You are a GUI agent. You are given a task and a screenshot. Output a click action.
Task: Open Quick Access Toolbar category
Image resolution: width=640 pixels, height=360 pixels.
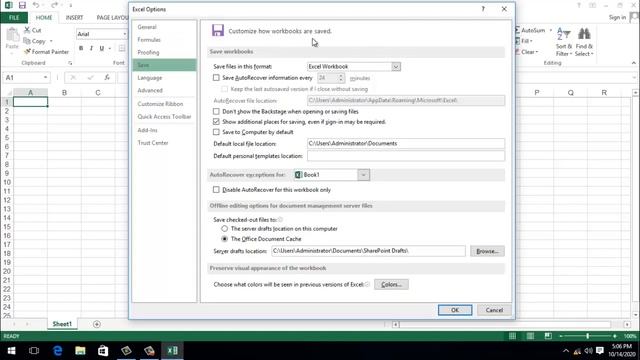[x=164, y=116]
